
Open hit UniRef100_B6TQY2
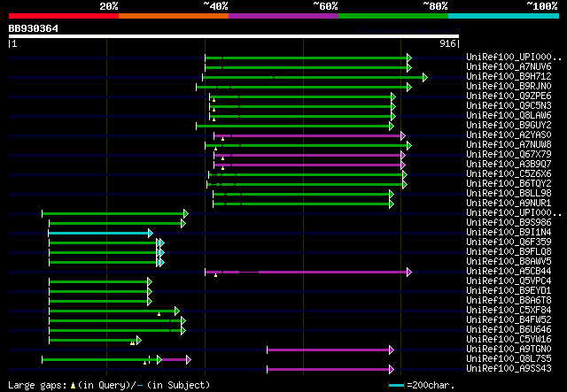tap(509, 184)
